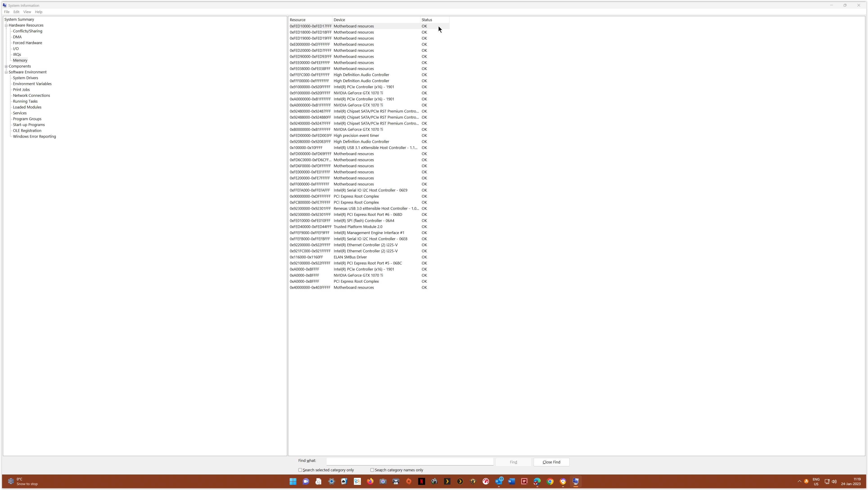Click the volume speaker tray icon
This screenshot has height=490, width=868.
point(834,481)
